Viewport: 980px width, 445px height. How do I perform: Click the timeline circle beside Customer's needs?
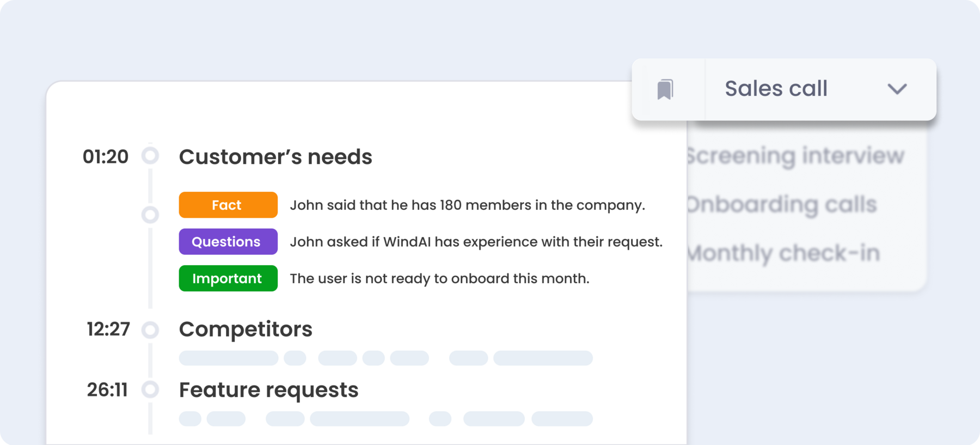click(150, 156)
